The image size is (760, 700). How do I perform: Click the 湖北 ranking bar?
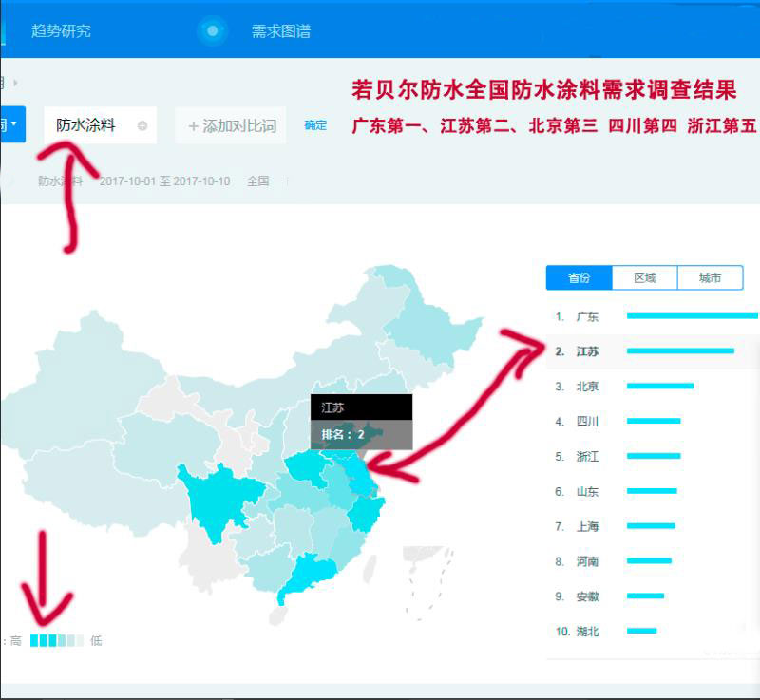coord(642,631)
